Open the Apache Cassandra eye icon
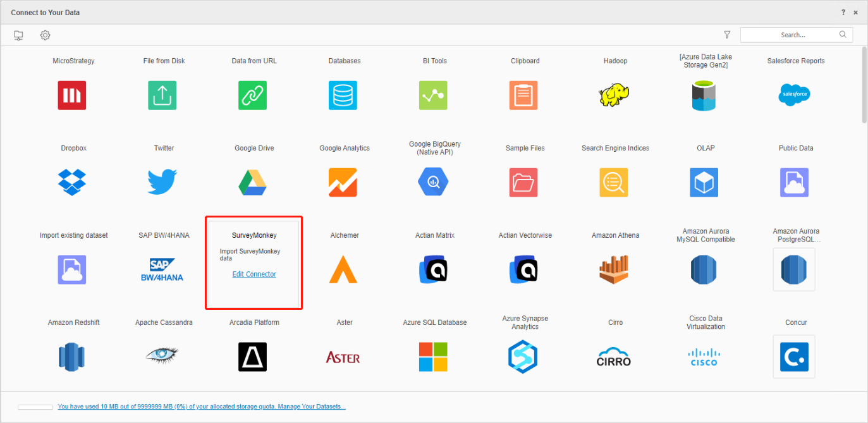The width and height of the screenshot is (868, 423). pos(162,357)
